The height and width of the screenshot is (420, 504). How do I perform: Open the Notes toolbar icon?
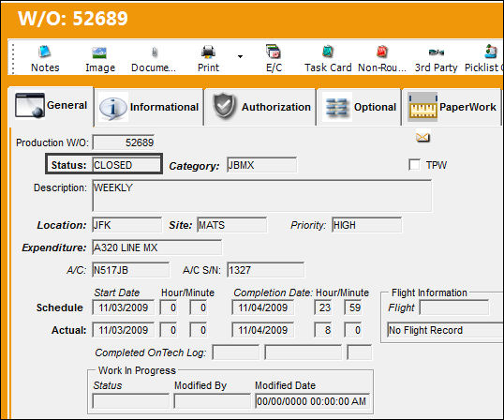pyautogui.click(x=45, y=52)
